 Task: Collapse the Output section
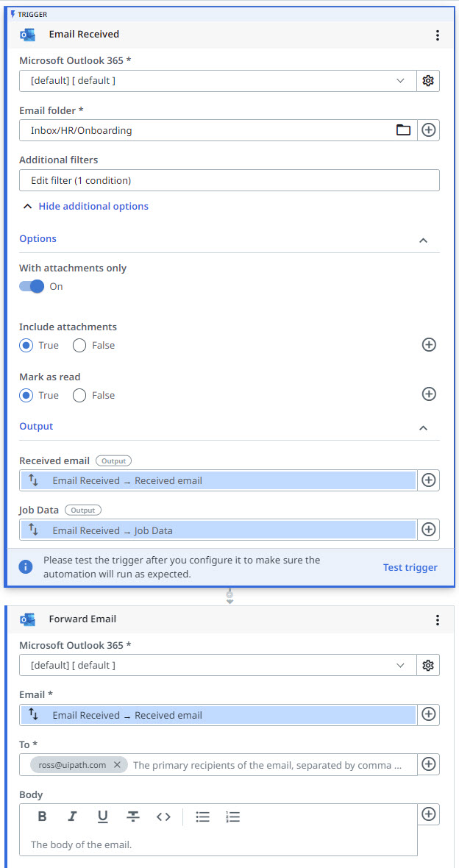point(423,427)
